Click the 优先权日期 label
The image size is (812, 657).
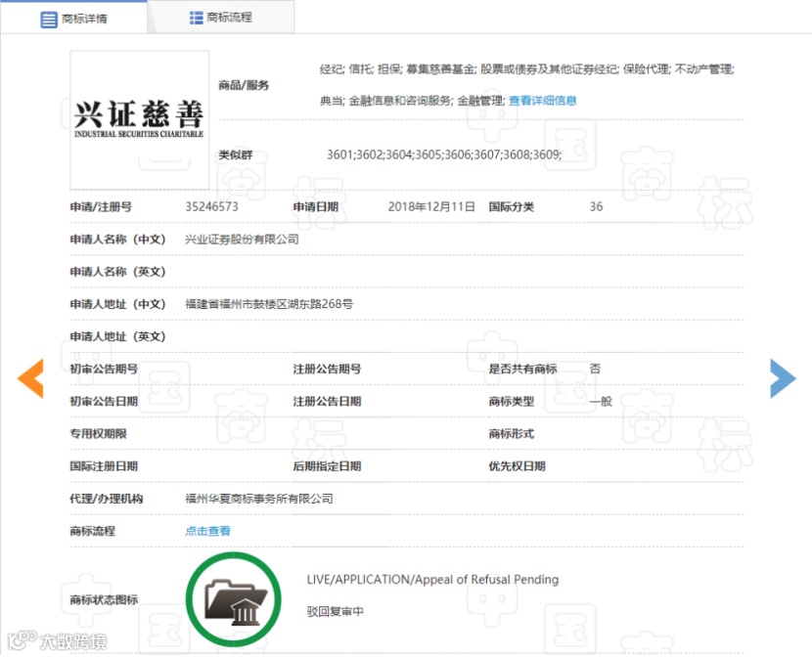click(518, 466)
